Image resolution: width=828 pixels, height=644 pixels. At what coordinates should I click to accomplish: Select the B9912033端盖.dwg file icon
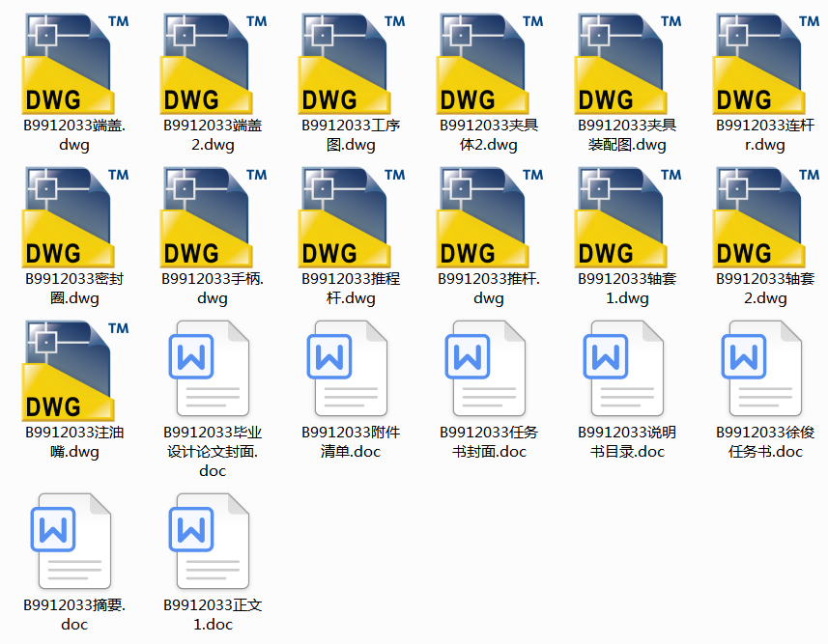74,64
